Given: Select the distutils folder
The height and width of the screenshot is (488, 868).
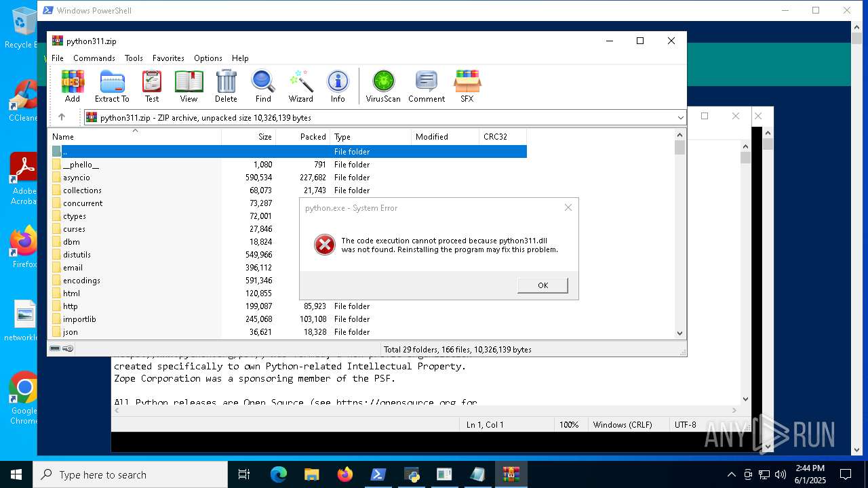Looking at the screenshot, I should pos(77,255).
